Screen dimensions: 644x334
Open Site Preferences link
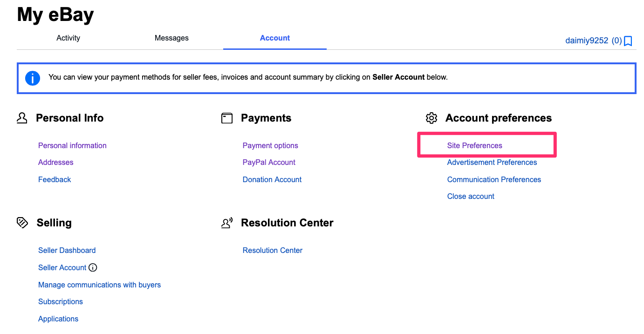click(x=474, y=145)
